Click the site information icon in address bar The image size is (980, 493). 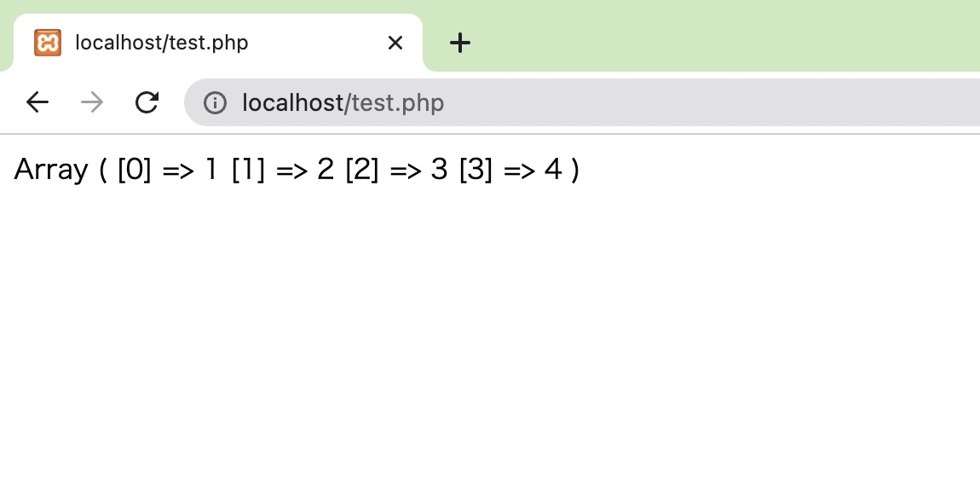216,102
